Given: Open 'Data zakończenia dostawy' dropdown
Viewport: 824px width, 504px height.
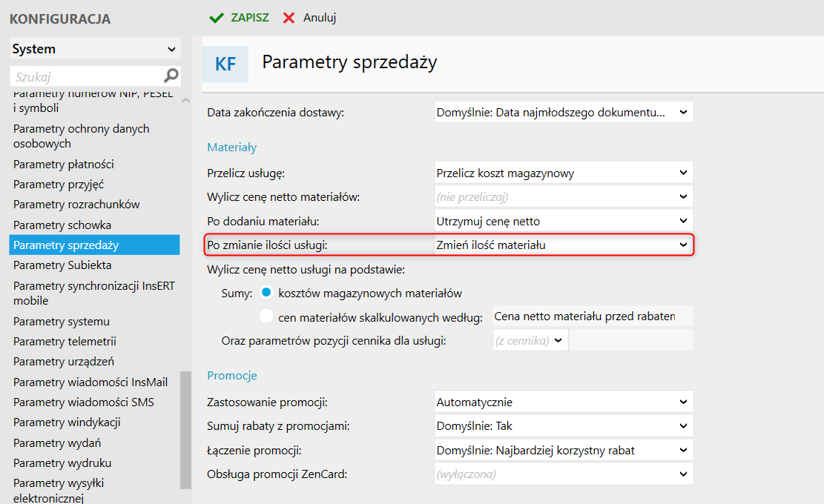Looking at the screenshot, I should point(564,112).
